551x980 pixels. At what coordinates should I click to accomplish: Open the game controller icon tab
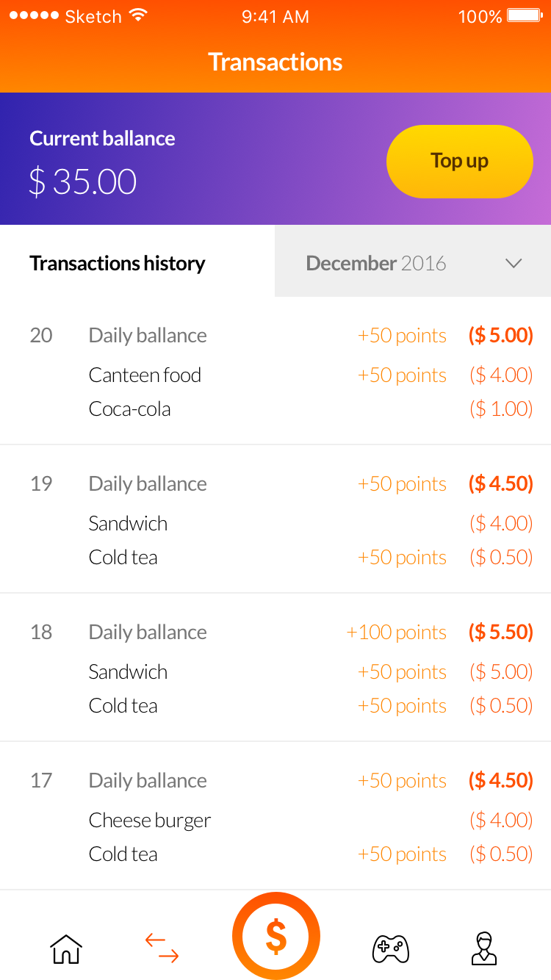(390, 948)
